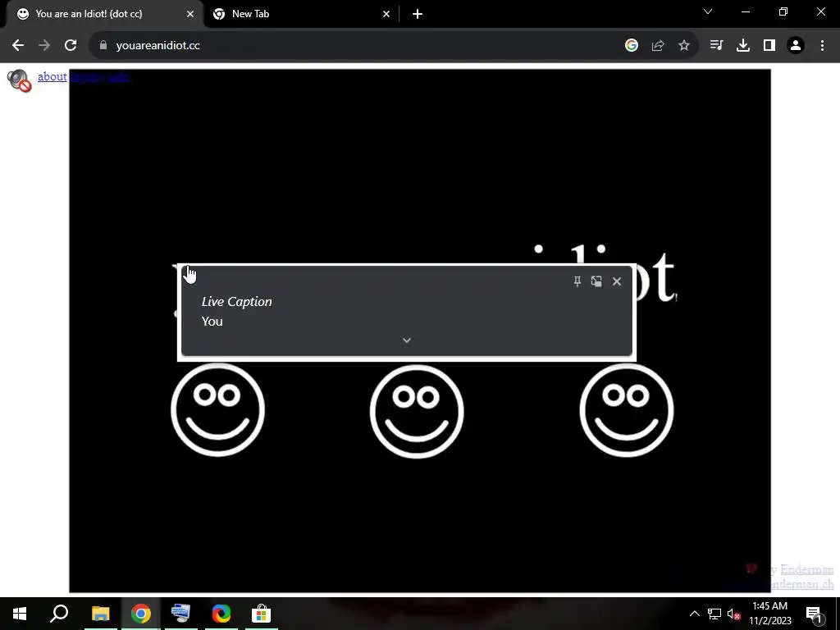Go back to the previous page
The width and height of the screenshot is (840, 630).
tap(18, 46)
